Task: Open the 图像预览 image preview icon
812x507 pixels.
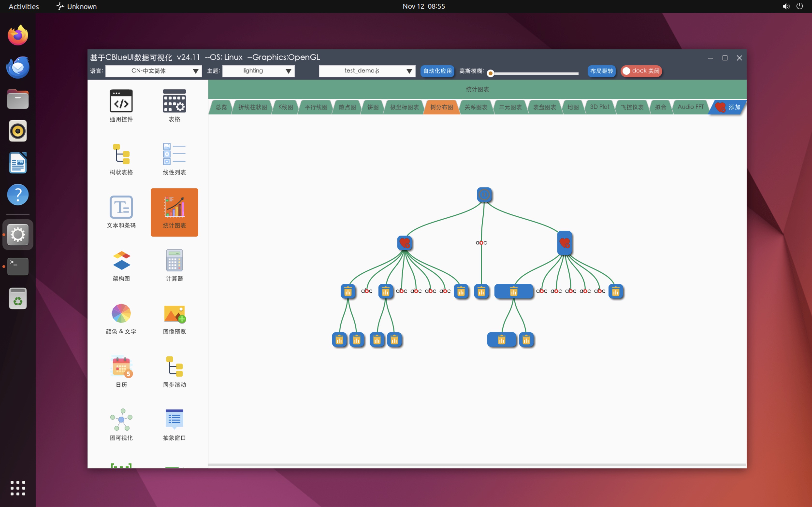Action: (174, 314)
